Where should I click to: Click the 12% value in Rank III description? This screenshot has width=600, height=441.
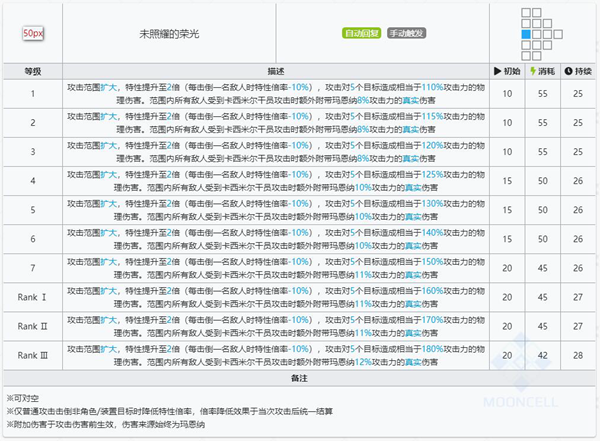363,362
